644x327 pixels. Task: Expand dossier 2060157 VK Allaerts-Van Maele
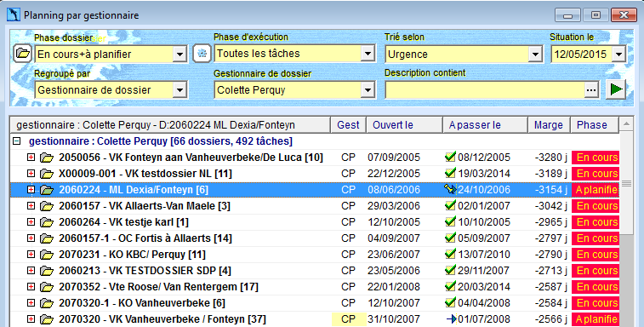click(31, 206)
